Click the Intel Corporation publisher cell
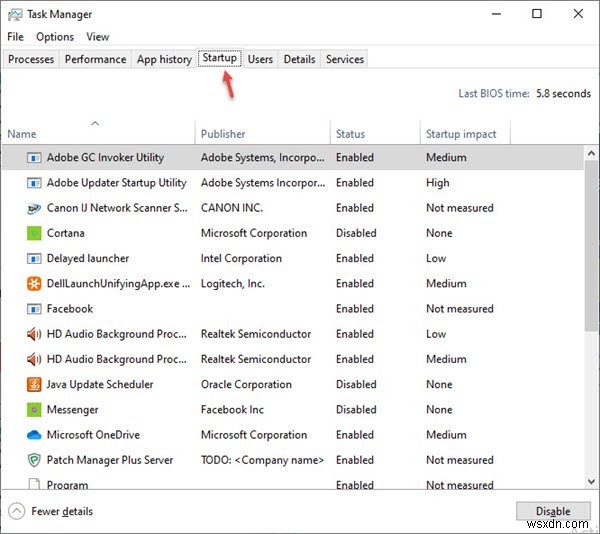 [241, 259]
